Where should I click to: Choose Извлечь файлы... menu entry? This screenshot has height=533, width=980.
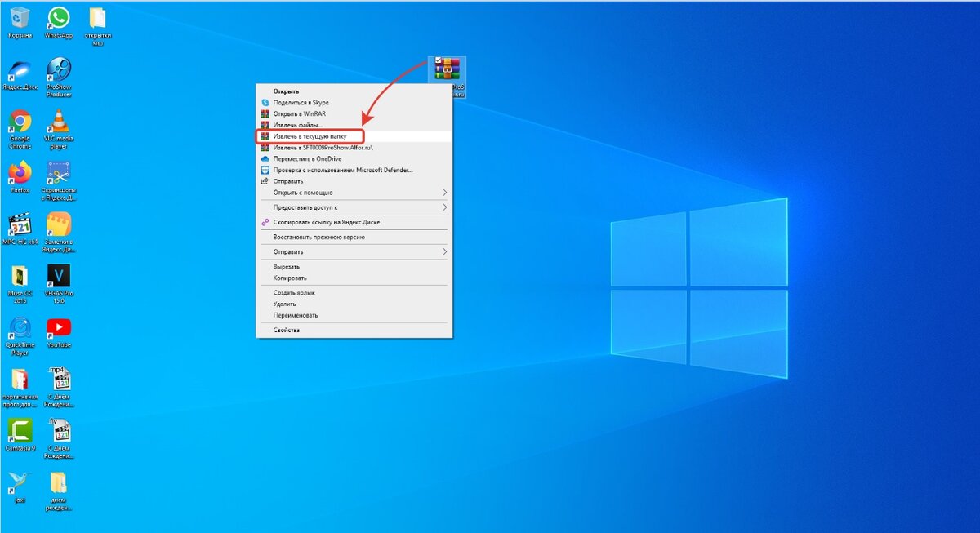coord(354,125)
